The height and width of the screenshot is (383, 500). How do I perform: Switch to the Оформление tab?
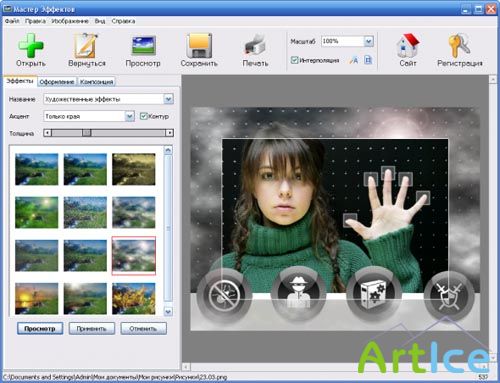click(57, 82)
